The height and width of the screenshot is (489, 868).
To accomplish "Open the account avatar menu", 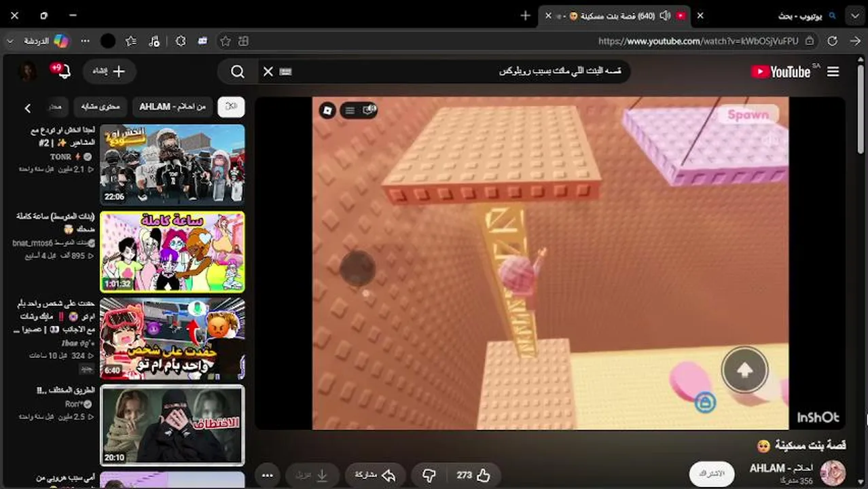I will (28, 71).
